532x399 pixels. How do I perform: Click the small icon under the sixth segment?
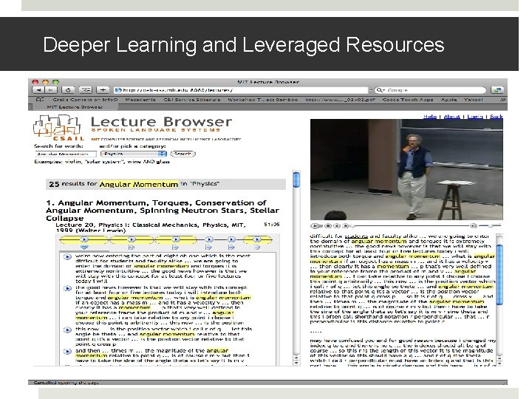[x=257, y=248]
